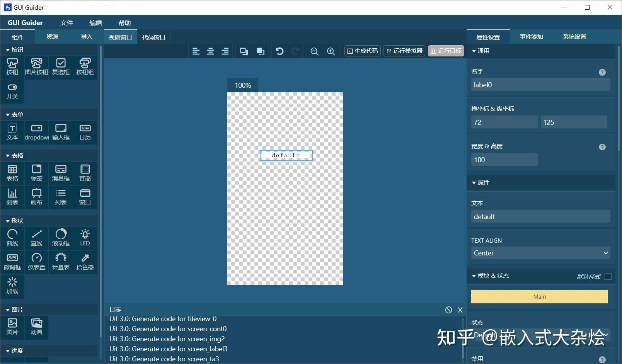Clear the log with the circle-slash icon
The width and height of the screenshot is (622, 364).
pyautogui.click(x=448, y=310)
